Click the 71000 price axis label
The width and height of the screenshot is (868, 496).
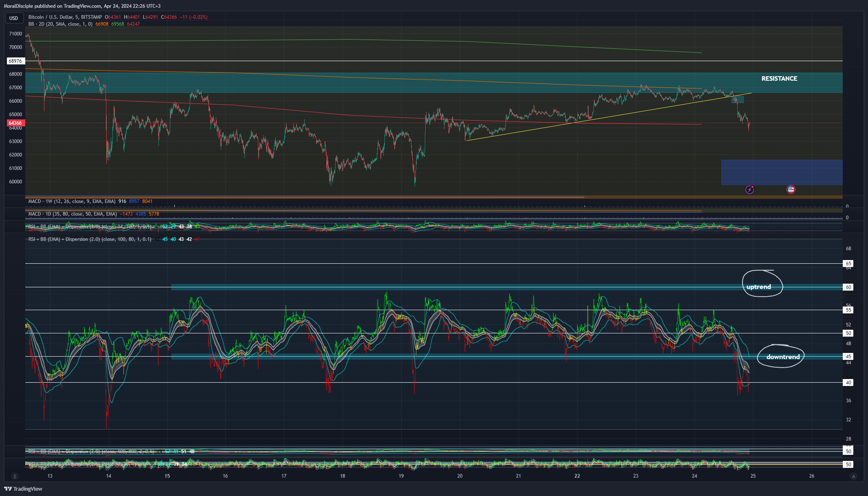15,34
